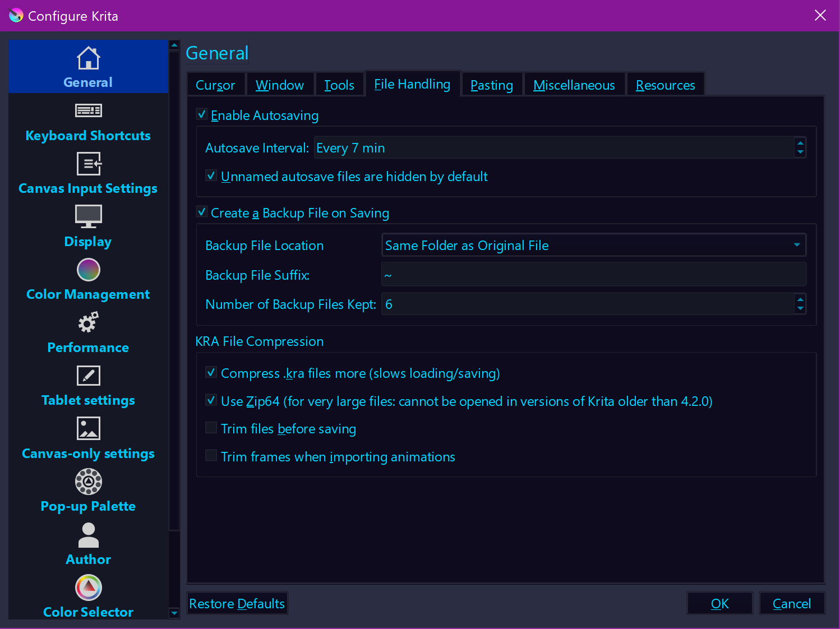The height and width of the screenshot is (629, 840).
Task: Click the Backup File Suffix field
Action: click(x=593, y=275)
